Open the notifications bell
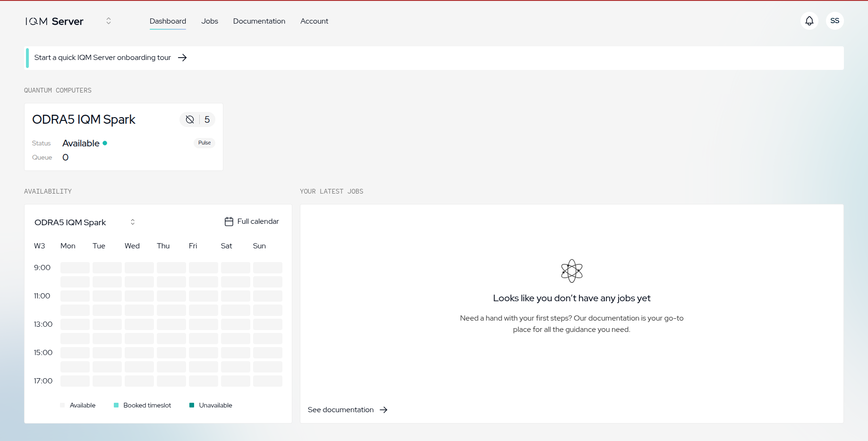This screenshot has height=441, width=868. (x=809, y=21)
